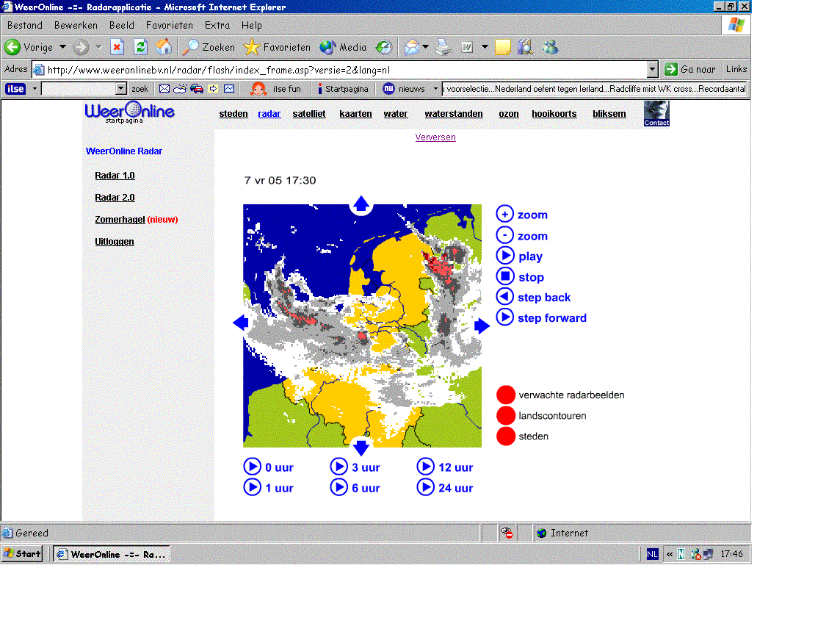Image resolution: width=840 pixels, height=629 pixels.
Task: Click the Verversen link
Action: pos(435,137)
